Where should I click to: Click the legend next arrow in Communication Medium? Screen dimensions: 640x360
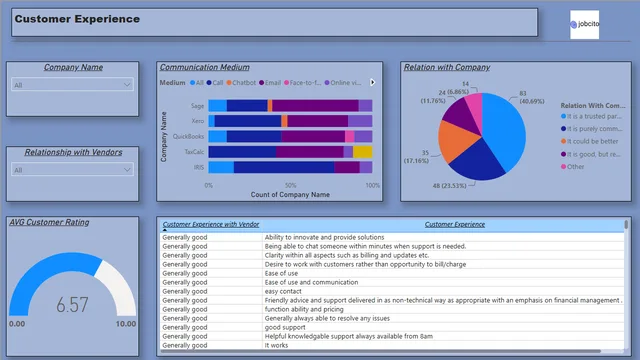372,82
